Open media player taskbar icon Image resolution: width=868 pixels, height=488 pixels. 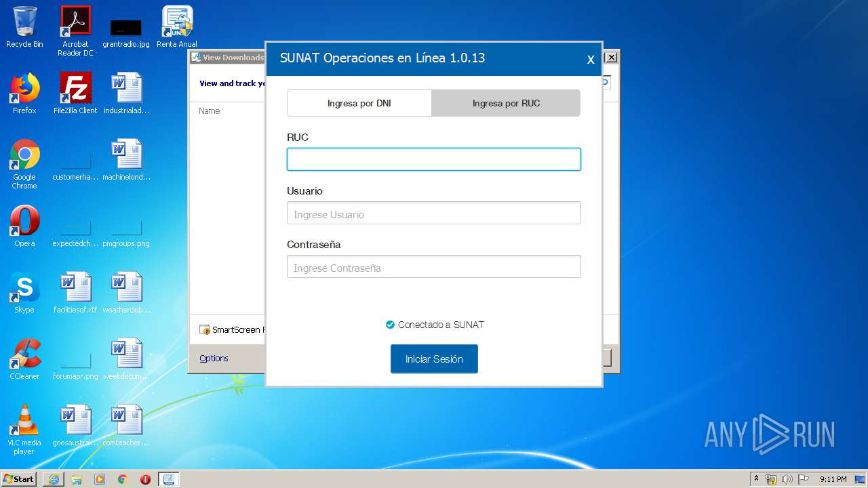pyautogui.click(x=100, y=479)
